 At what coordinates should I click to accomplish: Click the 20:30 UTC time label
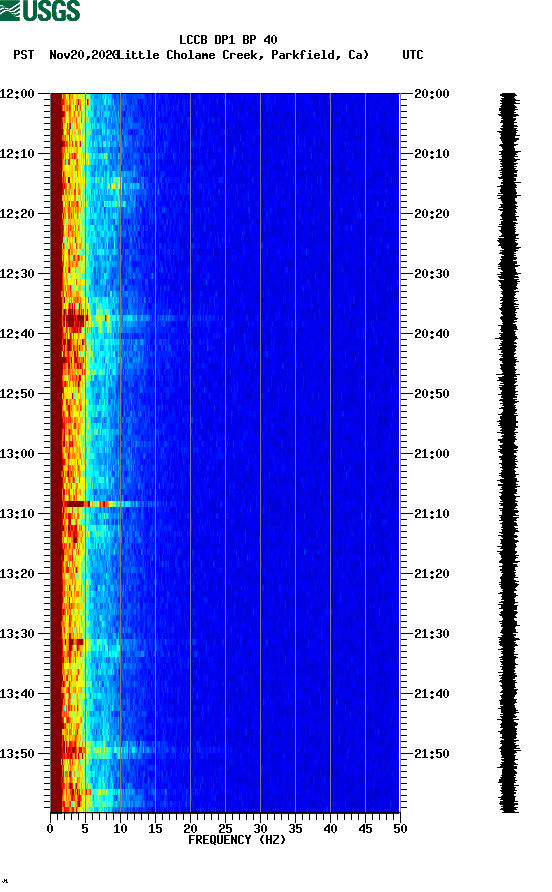[432, 274]
